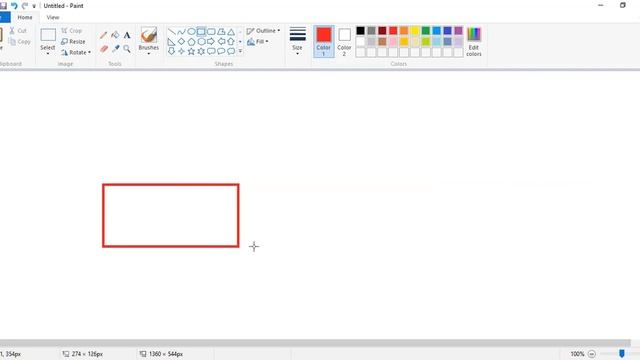Open Customize Quick Access Toolbar arrow
The width and height of the screenshot is (640, 360).
coord(34,6)
